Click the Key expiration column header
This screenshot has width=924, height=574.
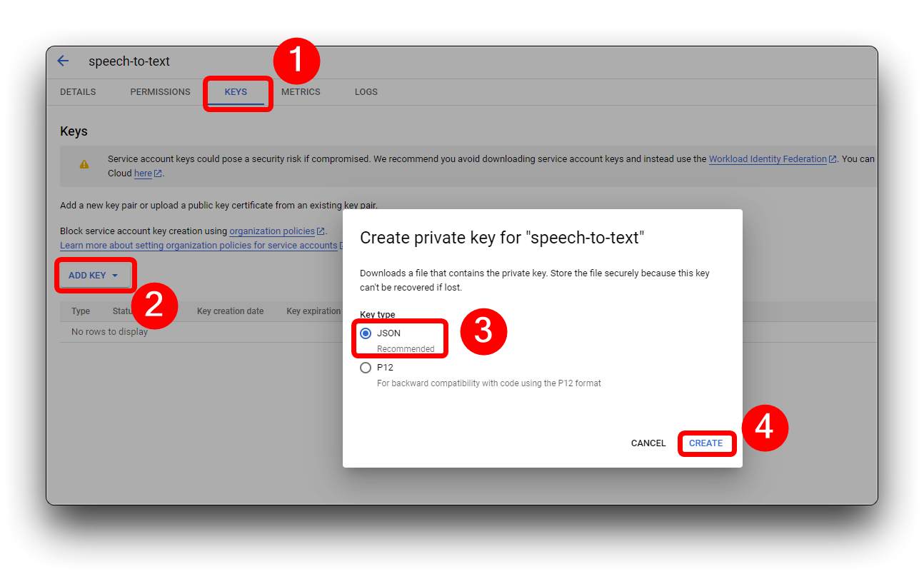click(313, 311)
